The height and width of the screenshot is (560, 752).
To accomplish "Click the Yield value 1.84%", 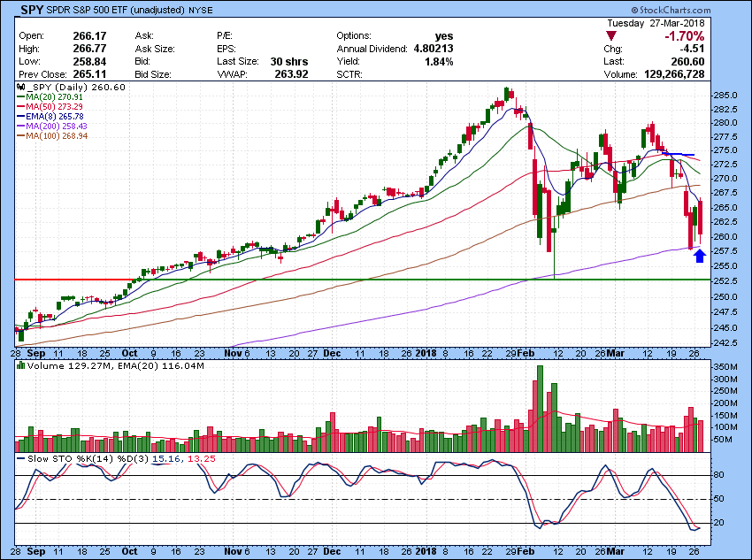I will tap(439, 61).
